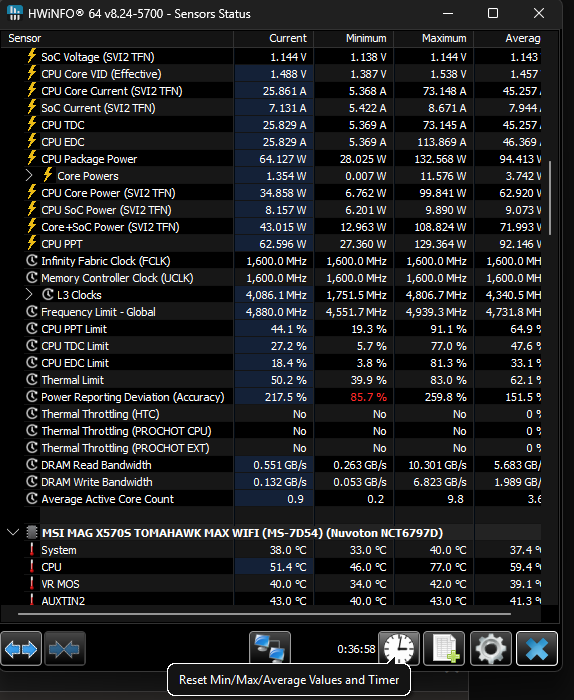Click lightning icon beside CPU EDC
This screenshot has width=574, height=700.
click(32, 141)
